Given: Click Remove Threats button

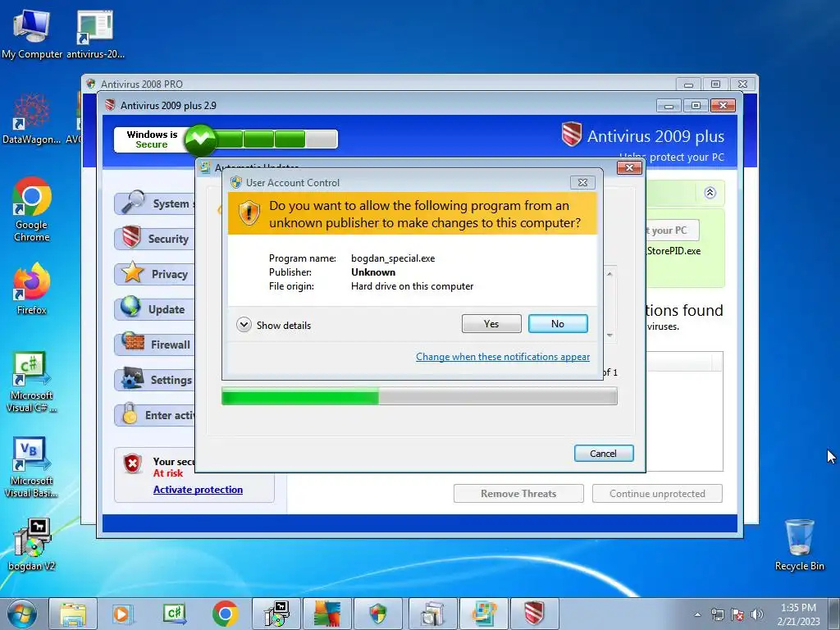Looking at the screenshot, I should [518, 493].
